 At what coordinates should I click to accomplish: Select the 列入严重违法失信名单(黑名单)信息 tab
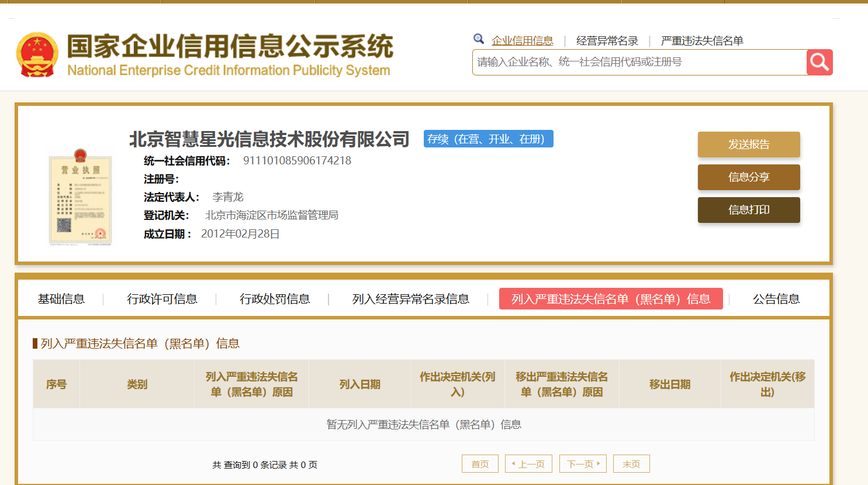tap(610, 299)
